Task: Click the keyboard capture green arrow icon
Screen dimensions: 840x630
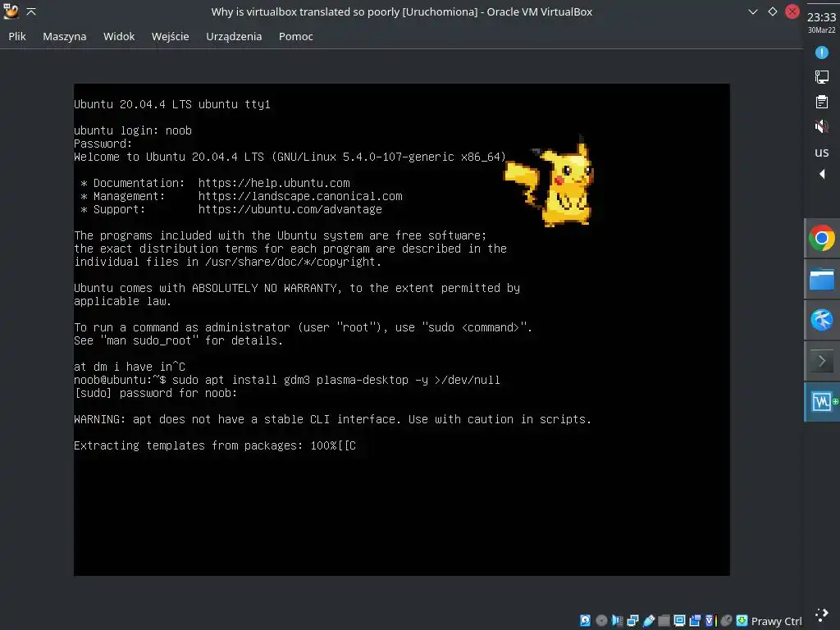Action: coord(742,621)
